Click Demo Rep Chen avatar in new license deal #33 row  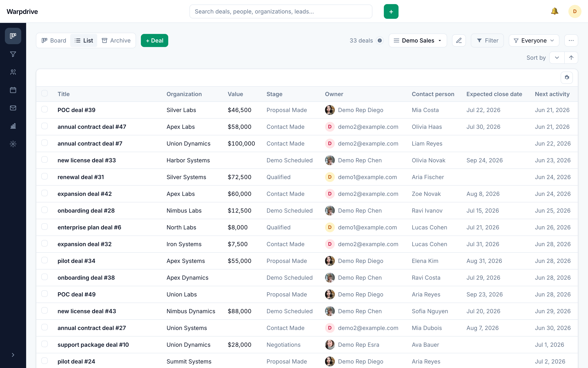click(330, 160)
